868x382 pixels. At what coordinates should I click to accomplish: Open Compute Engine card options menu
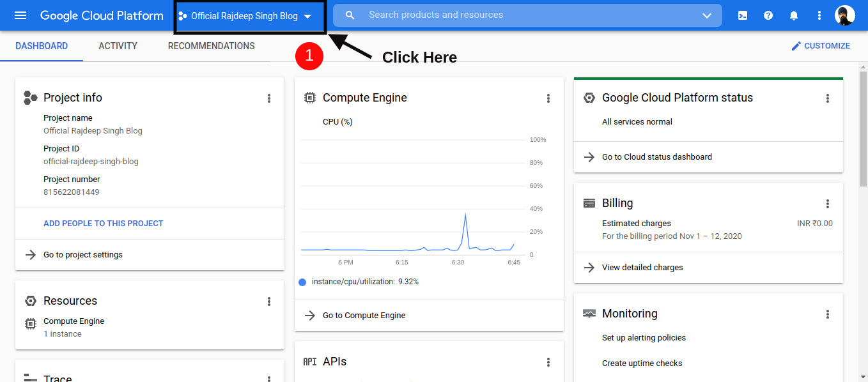[x=548, y=98]
